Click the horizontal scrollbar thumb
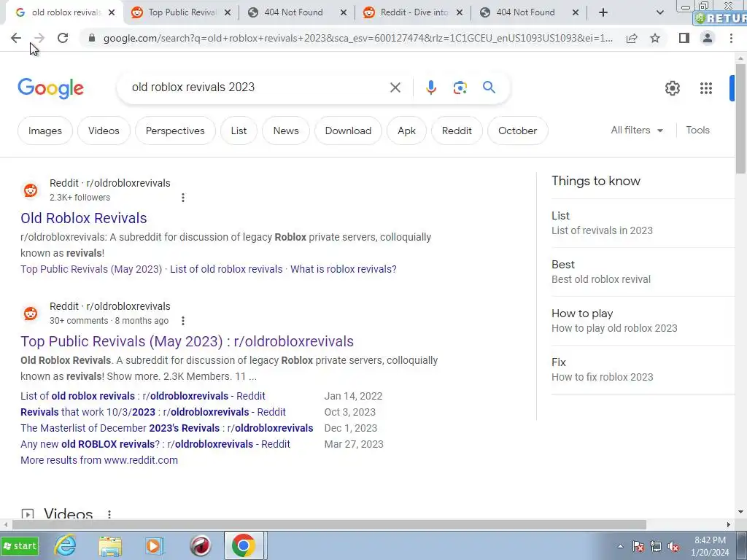The width and height of the screenshot is (747, 560). click(x=329, y=524)
